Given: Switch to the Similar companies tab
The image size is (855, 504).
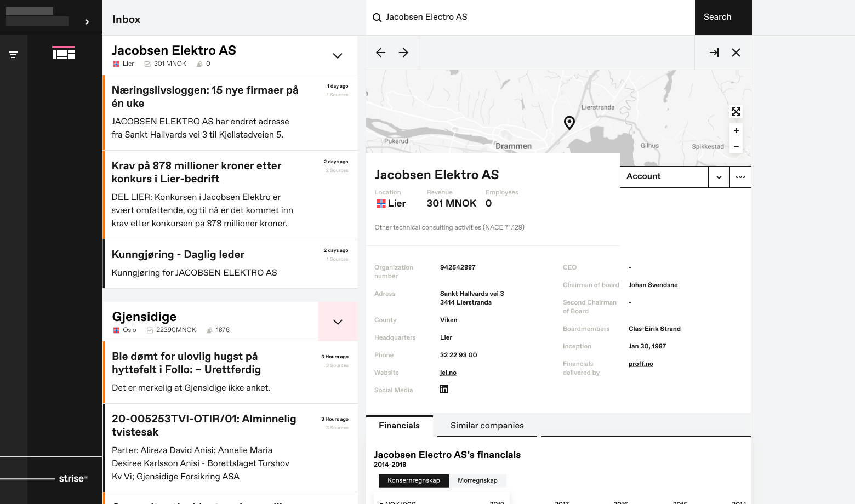Looking at the screenshot, I should (487, 426).
